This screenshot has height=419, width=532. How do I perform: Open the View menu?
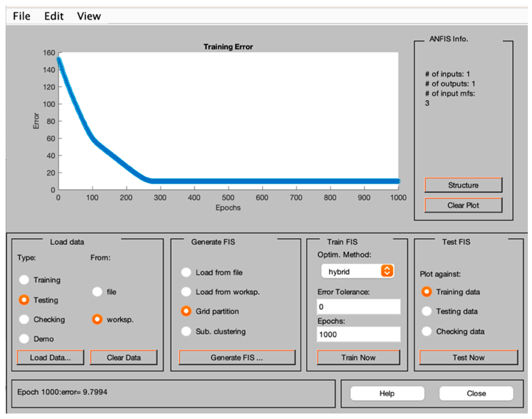[x=89, y=16]
